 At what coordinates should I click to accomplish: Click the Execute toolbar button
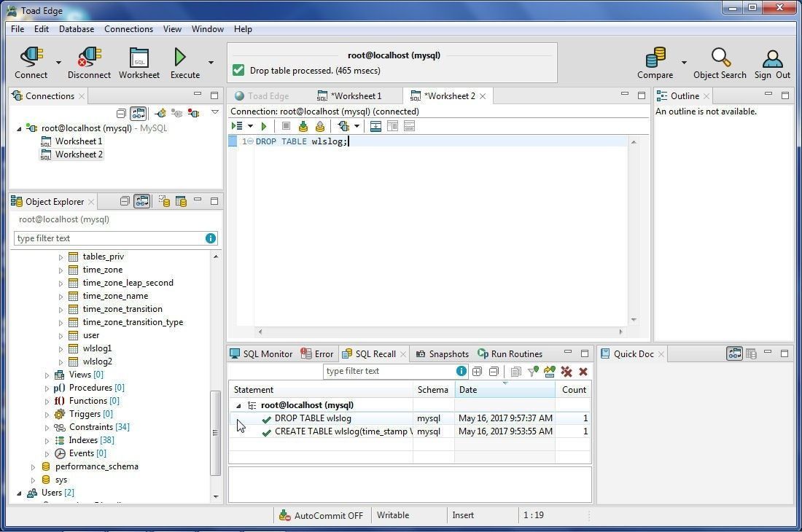(184, 63)
